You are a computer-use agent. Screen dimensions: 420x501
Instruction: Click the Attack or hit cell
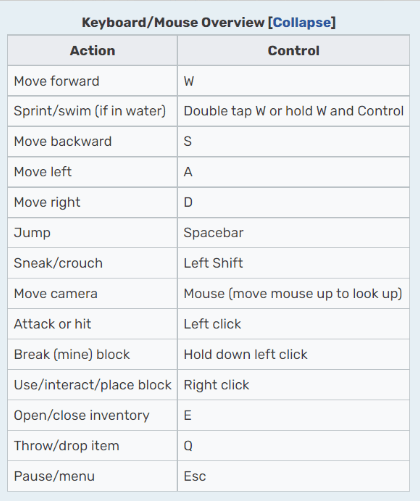(92, 324)
